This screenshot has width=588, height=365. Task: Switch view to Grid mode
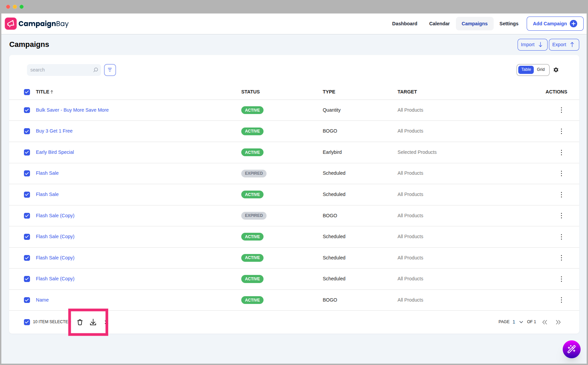[541, 69]
